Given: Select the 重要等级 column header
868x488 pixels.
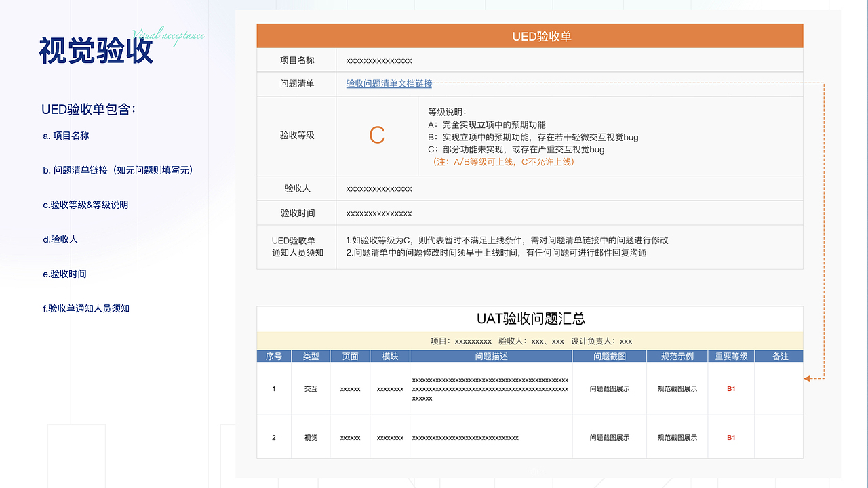Looking at the screenshot, I should (x=731, y=355).
